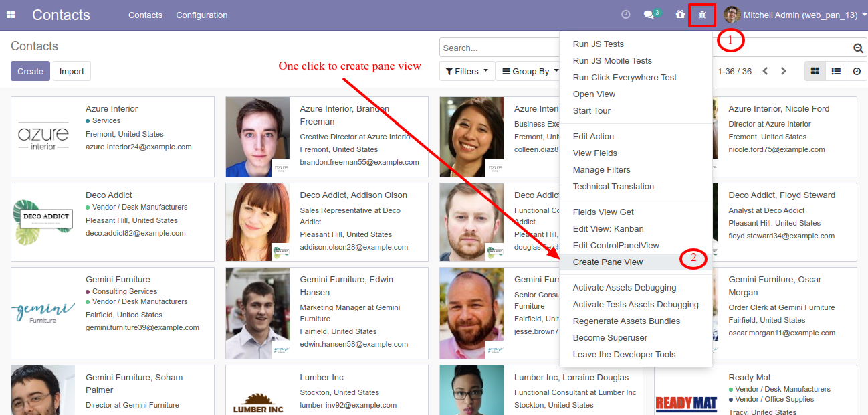Open Contacts menu item beside Configuration

pyautogui.click(x=145, y=15)
